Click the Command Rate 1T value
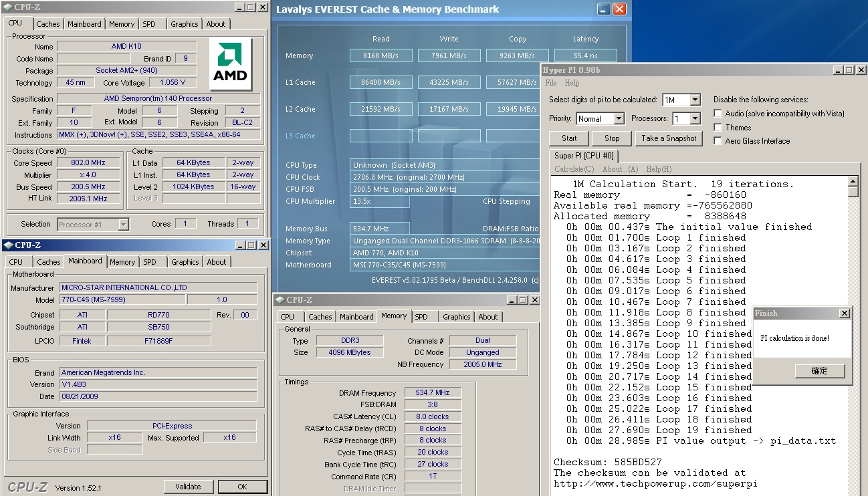Viewport: 868px width, 496px height. point(433,477)
